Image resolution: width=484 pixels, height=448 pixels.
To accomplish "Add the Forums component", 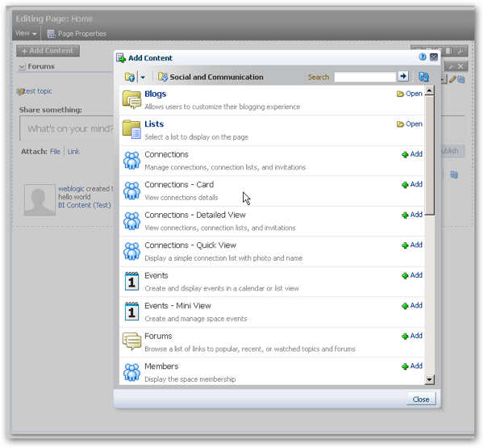I will [x=411, y=336].
